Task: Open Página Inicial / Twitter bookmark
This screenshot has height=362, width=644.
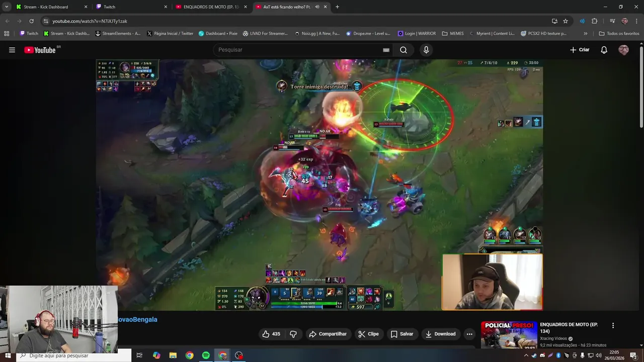Action: coord(170,34)
